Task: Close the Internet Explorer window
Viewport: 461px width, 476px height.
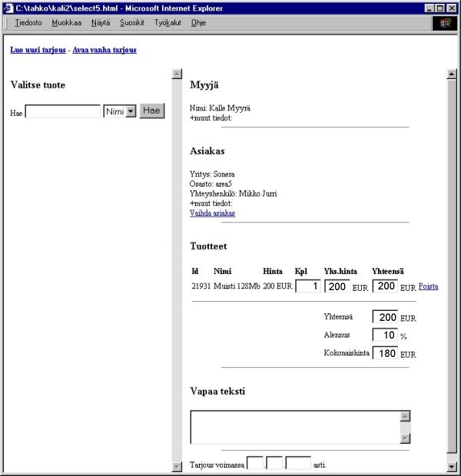Action: [452, 8]
